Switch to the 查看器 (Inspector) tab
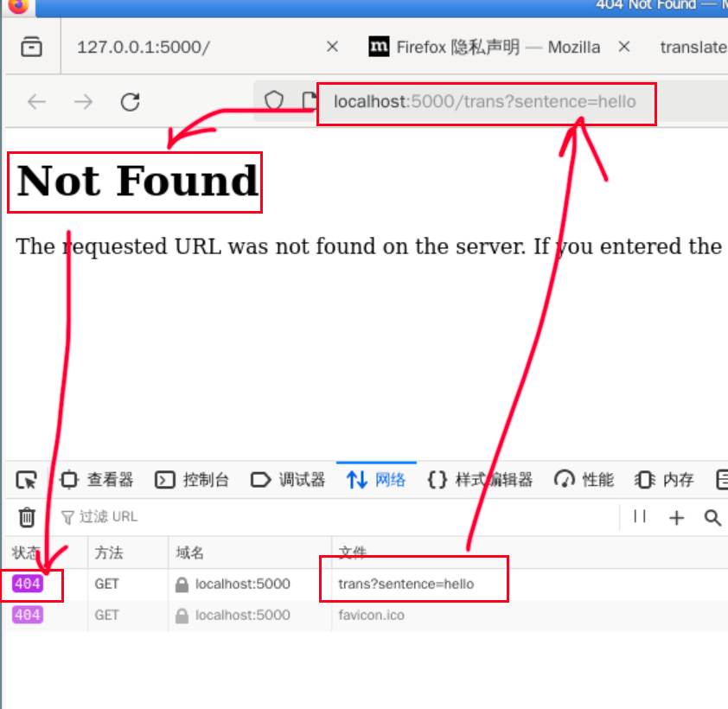 tap(97, 480)
